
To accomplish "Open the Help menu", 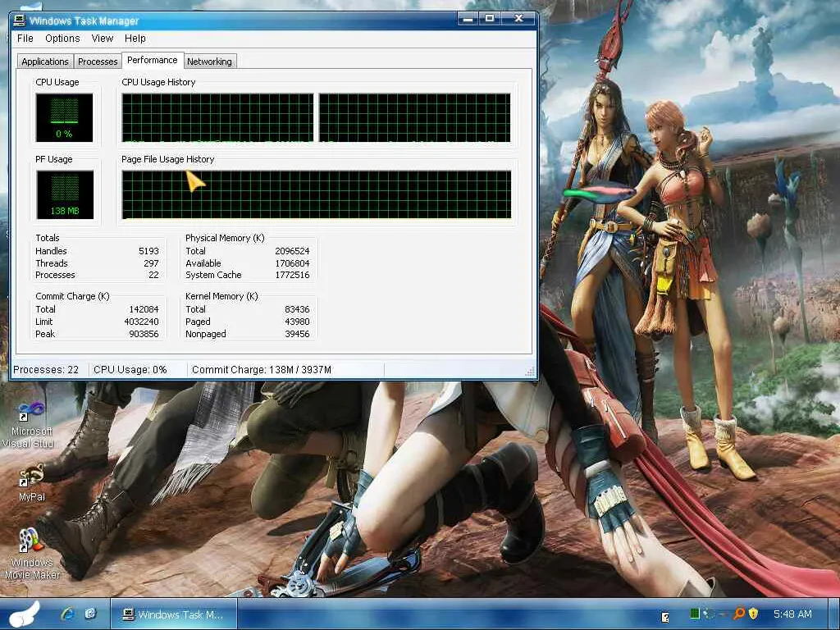I will (x=135, y=39).
